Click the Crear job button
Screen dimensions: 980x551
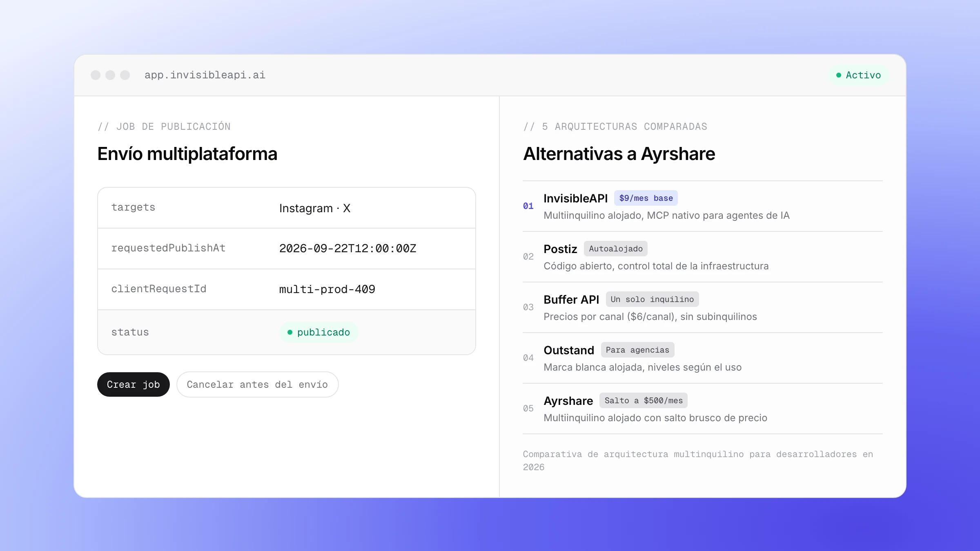[x=133, y=384]
